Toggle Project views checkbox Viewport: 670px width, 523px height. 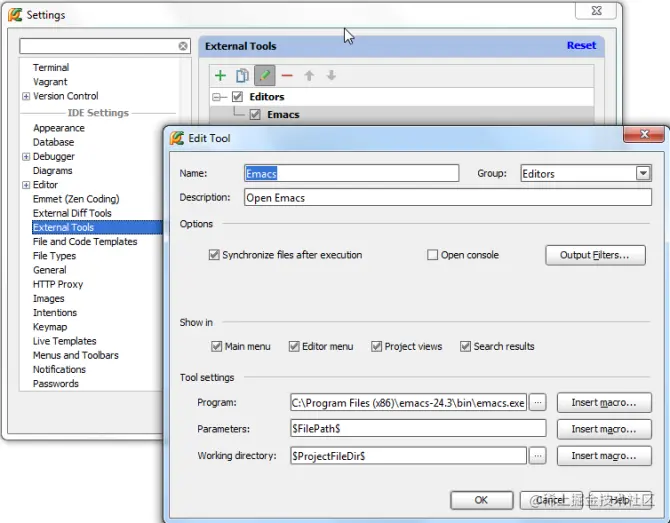point(376,346)
